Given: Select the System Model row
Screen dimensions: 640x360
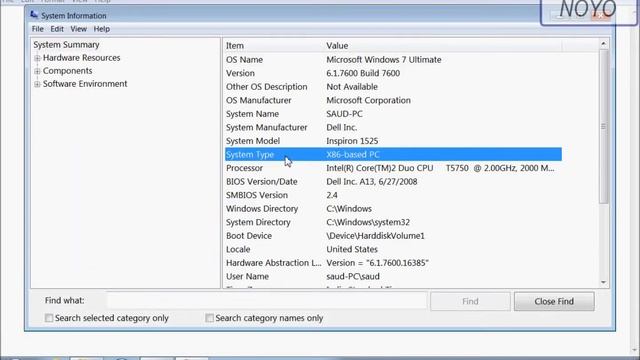Looking at the screenshot, I should [x=393, y=141].
